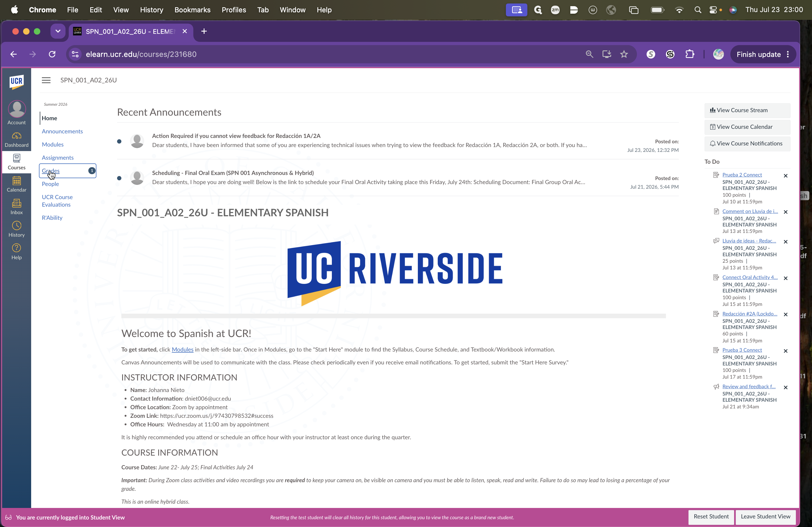Open Scheduling - Final Oral Exam announcement
Screen dimensions: 812x527
pos(233,173)
